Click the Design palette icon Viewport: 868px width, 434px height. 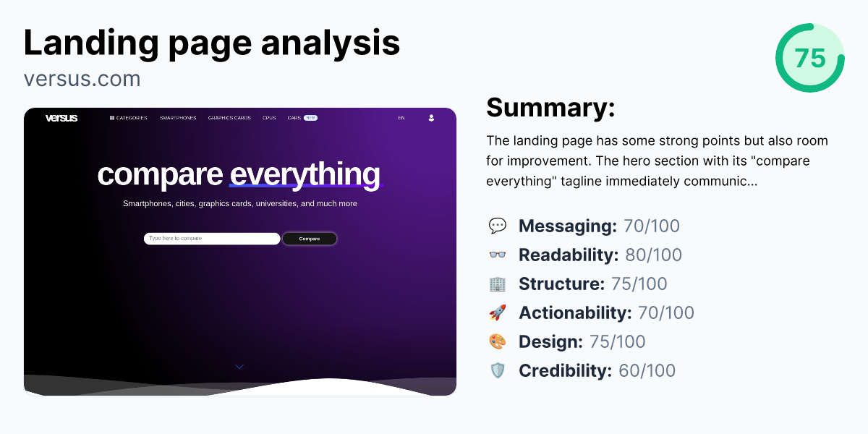click(499, 341)
